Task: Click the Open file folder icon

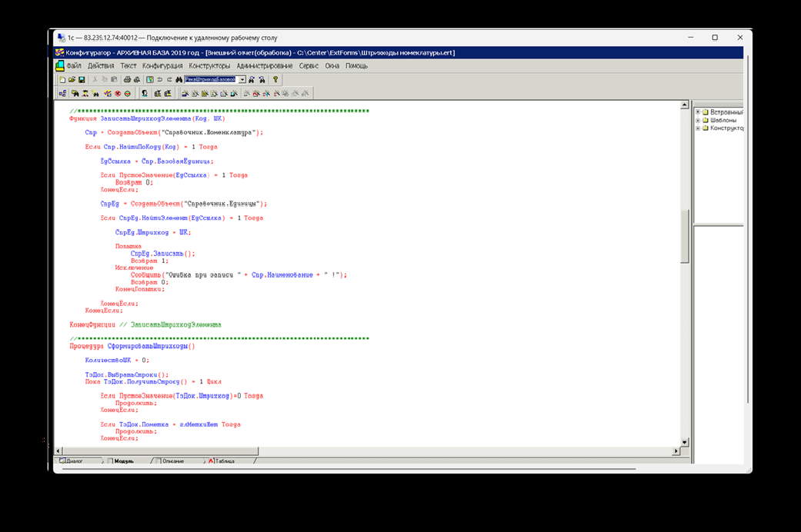Action: coord(72,80)
